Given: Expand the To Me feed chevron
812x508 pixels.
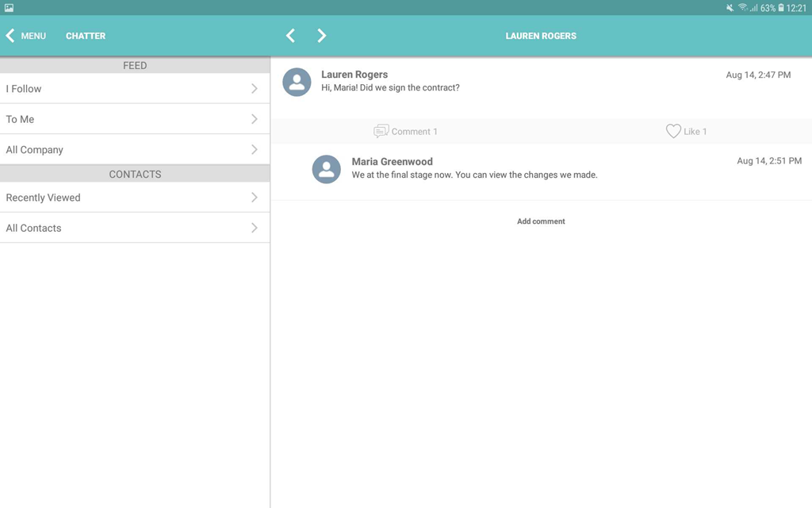Looking at the screenshot, I should [x=254, y=119].
